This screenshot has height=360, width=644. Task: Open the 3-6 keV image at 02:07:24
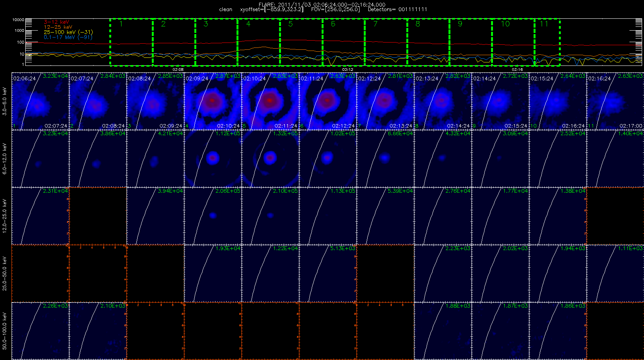click(98, 101)
